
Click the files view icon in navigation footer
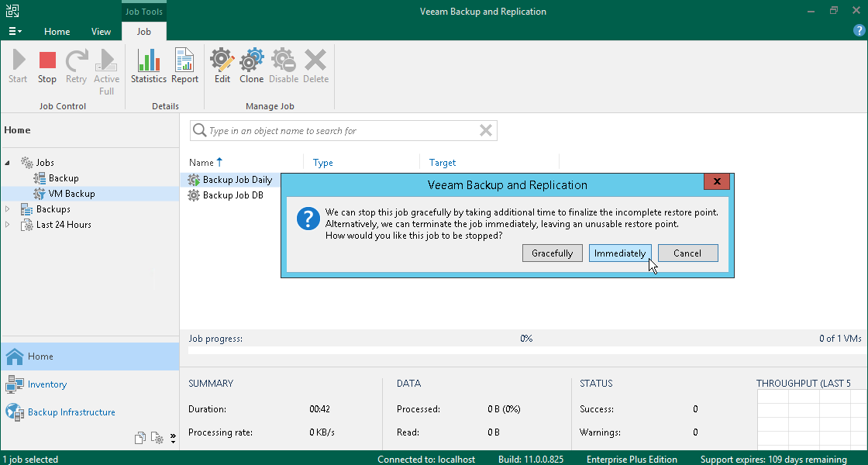140,438
